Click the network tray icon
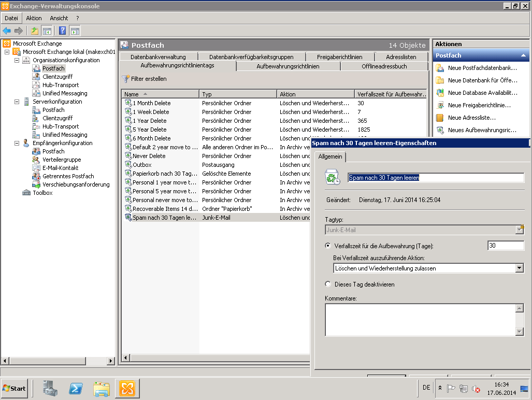This screenshot has height=400, width=532. tap(463, 389)
